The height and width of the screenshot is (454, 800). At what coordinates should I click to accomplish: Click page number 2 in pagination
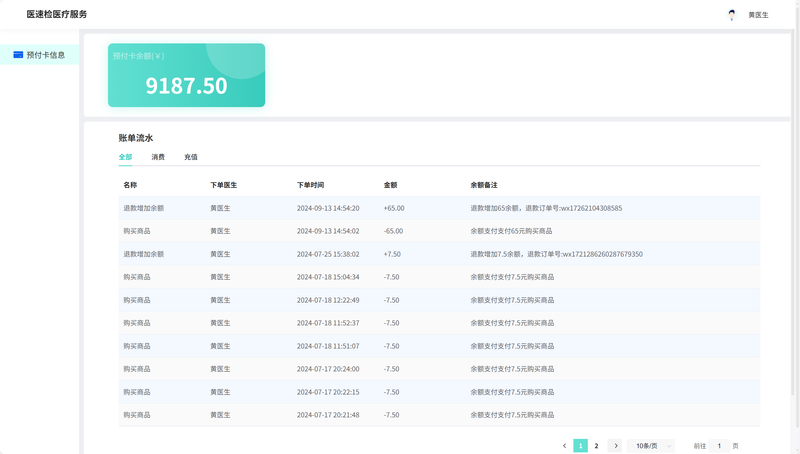(x=597, y=446)
